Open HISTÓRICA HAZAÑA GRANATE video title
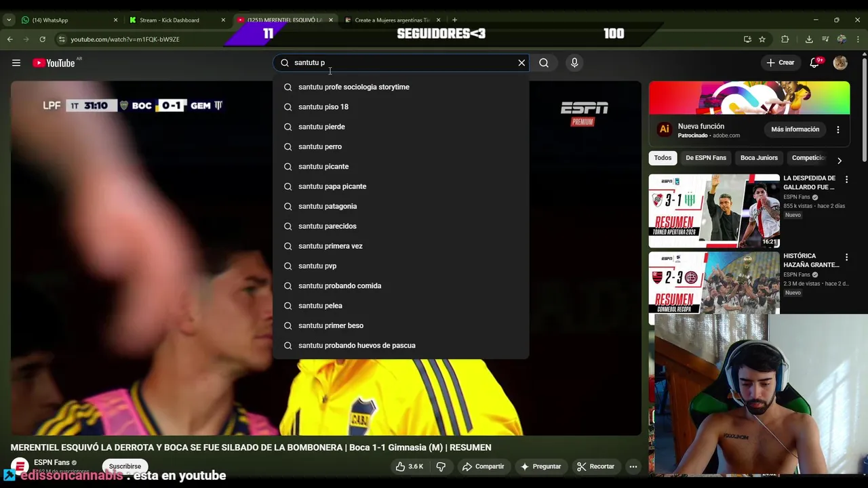 coord(811,260)
